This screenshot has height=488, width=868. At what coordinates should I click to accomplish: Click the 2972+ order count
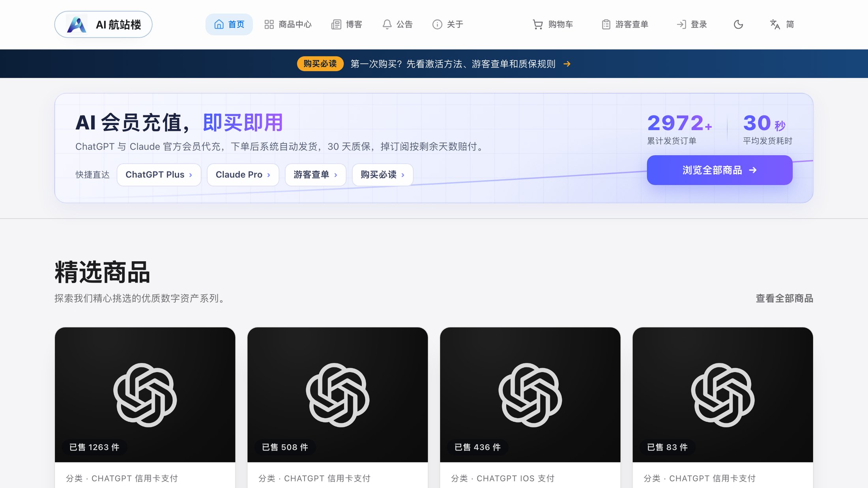pos(680,123)
